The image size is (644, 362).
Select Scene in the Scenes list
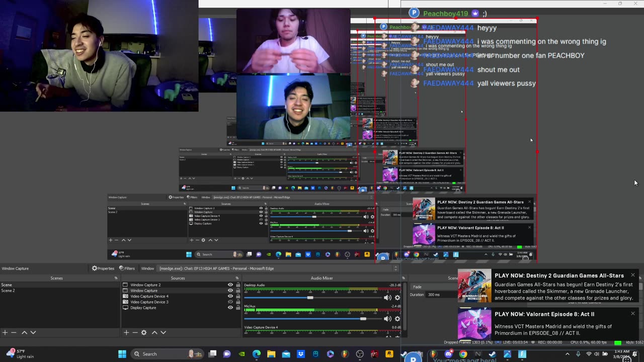tap(59, 285)
